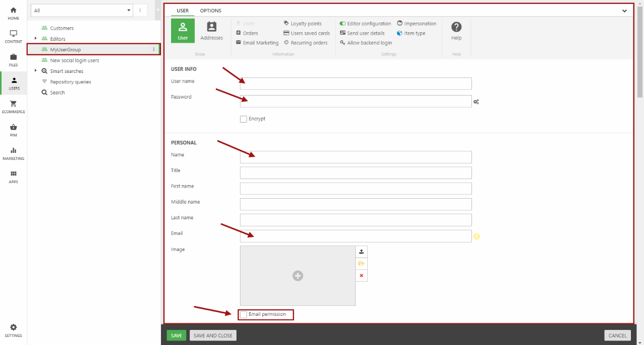Toggle Editor configuration switch
This screenshot has width=644, height=345.
coord(343,24)
